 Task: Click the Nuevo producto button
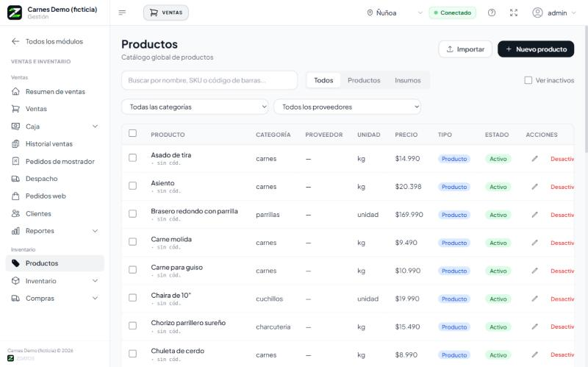click(536, 49)
